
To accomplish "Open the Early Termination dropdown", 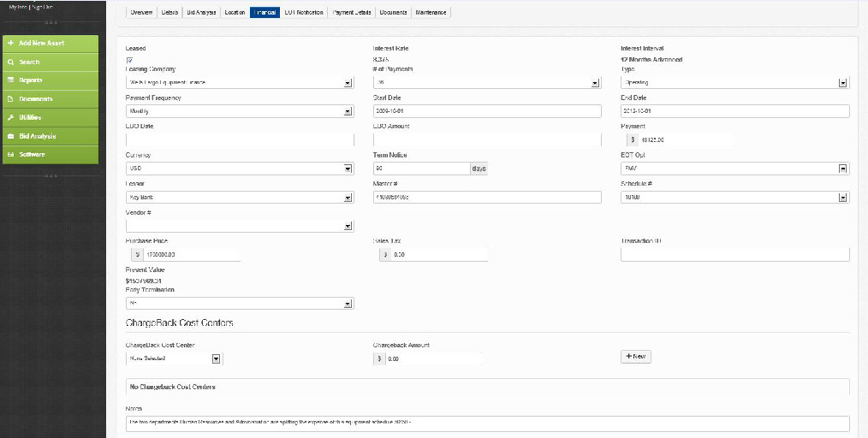I will click(240, 303).
